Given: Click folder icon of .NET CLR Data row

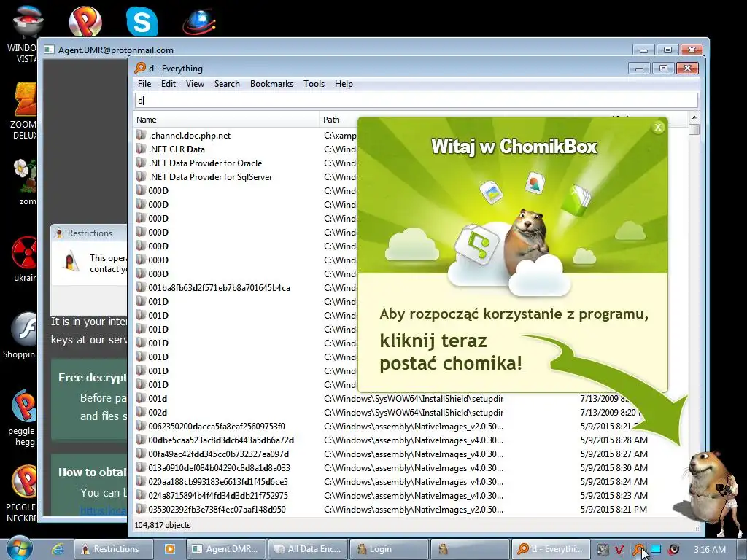Looking at the screenshot, I should coord(141,149).
